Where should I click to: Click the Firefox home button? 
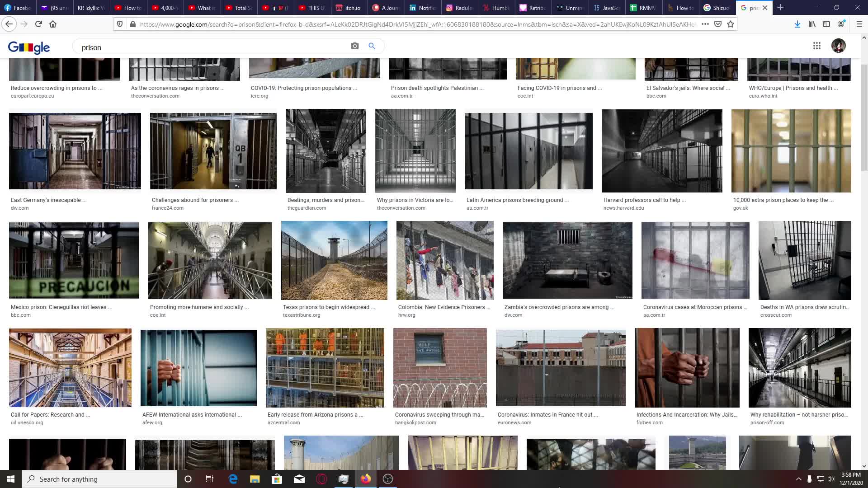click(x=53, y=24)
